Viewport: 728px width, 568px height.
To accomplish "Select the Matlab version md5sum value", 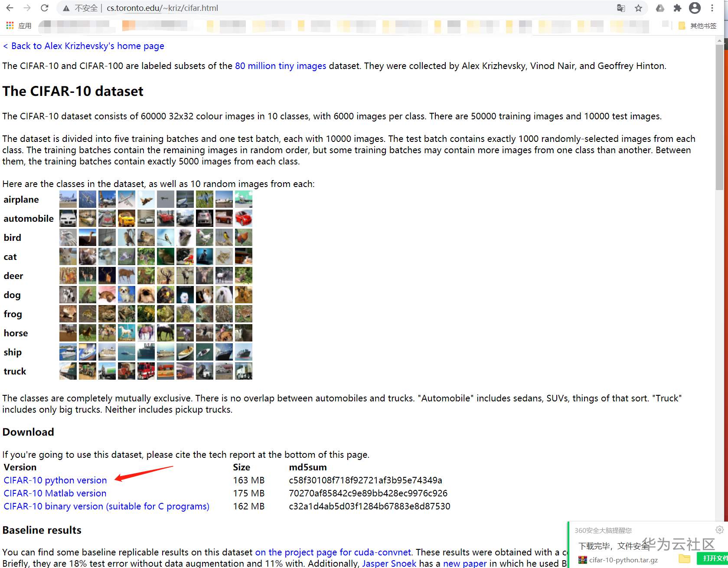I will pyautogui.click(x=368, y=493).
